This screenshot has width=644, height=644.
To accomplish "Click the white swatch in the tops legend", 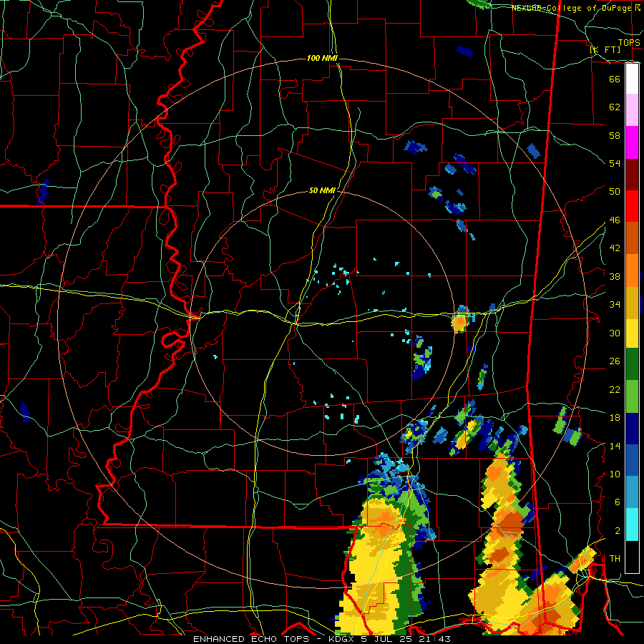I will point(632,79).
